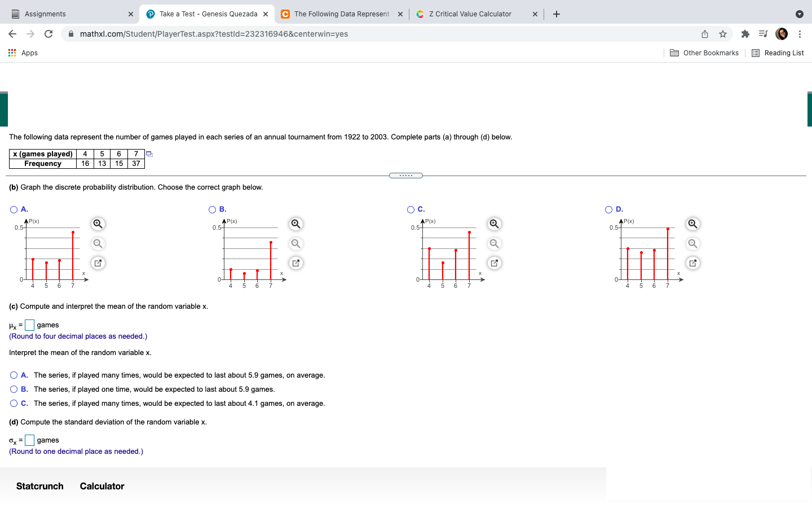
Task: Select the radio button for graph D
Action: click(609, 209)
